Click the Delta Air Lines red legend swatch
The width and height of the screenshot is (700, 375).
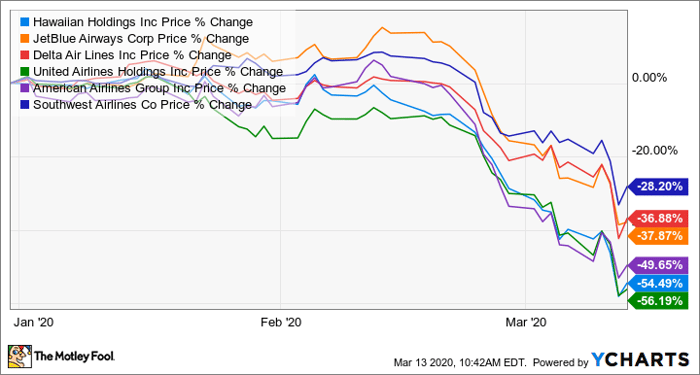(25, 55)
